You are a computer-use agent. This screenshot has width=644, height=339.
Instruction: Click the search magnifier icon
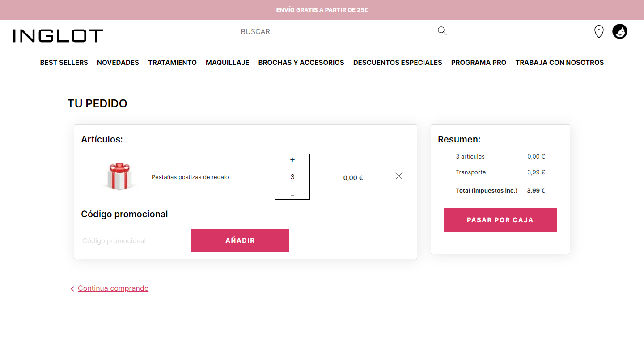442,31
